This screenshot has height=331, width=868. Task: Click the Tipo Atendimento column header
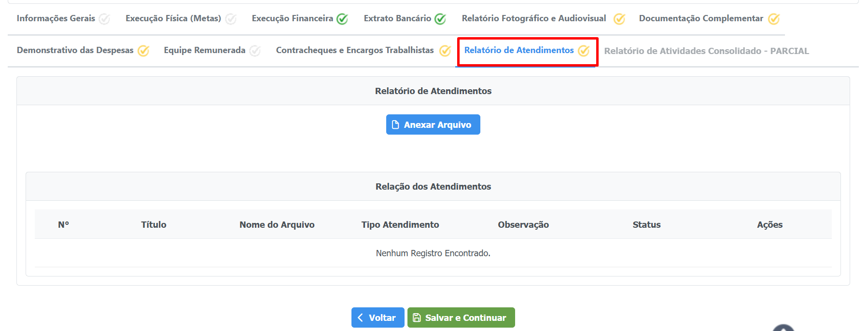pyautogui.click(x=400, y=224)
